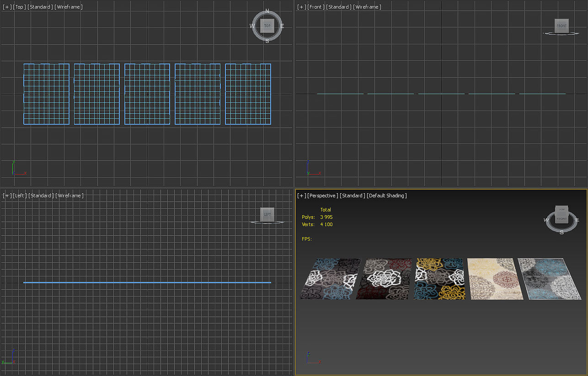Viewport: 588px width, 376px height.
Task: Click the S compass label in Perspective viewport
Action: click(562, 232)
